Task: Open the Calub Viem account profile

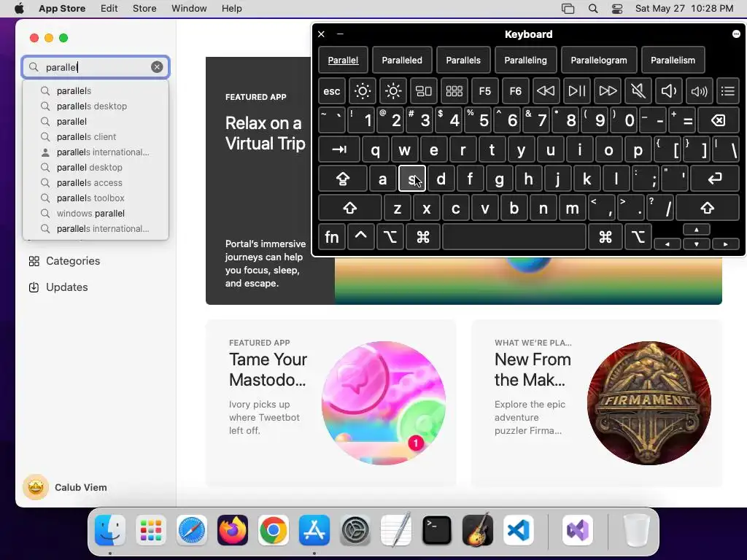Action: tap(65, 487)
